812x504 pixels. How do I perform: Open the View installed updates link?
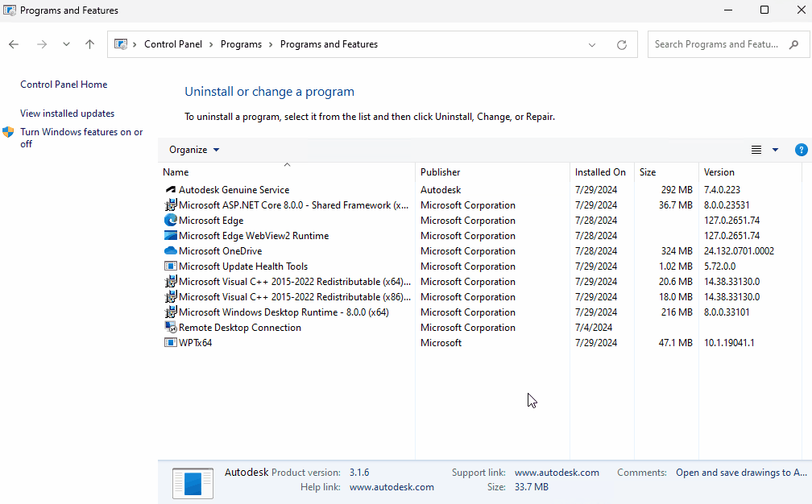[x=67, y=113]
